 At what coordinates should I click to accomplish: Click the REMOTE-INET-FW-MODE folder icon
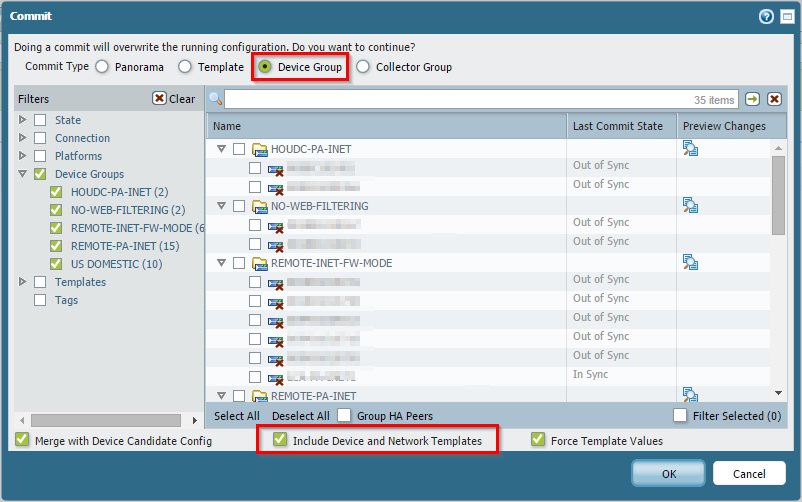(x=260, y=263)
